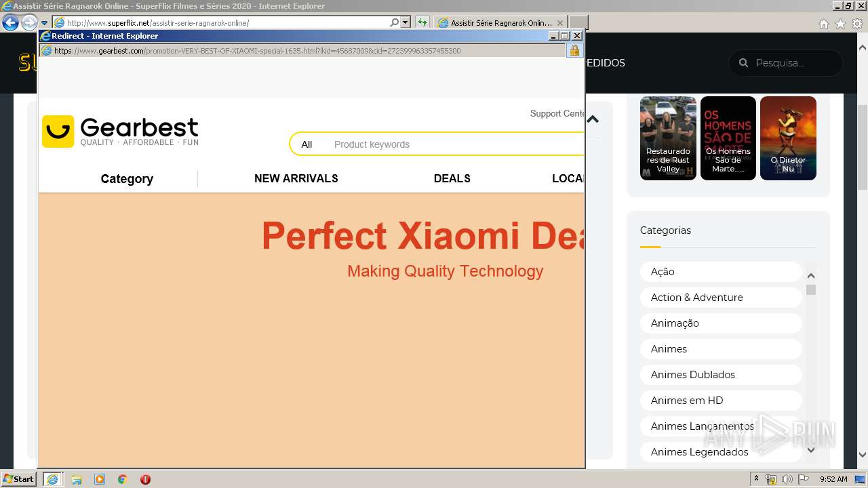Viewport: 868px width, 488px height.
Task: Collapse section with the up chevron
Action: 593,119
